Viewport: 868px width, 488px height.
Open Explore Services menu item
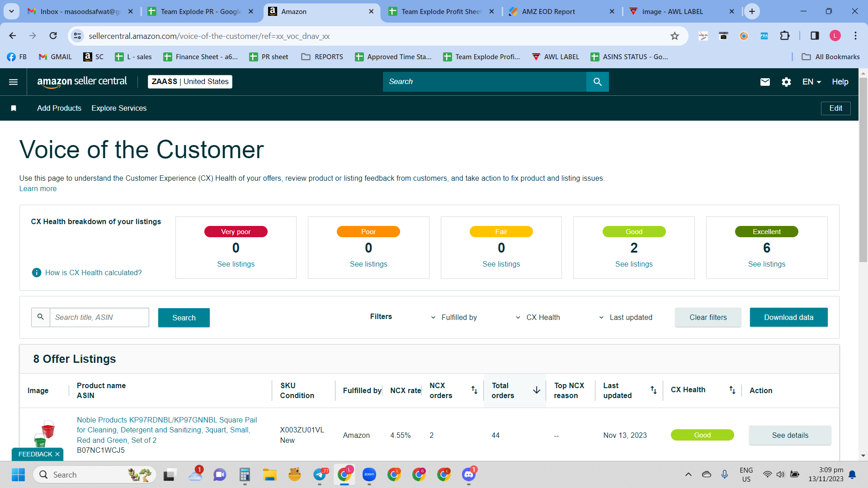tap(119, 108)
